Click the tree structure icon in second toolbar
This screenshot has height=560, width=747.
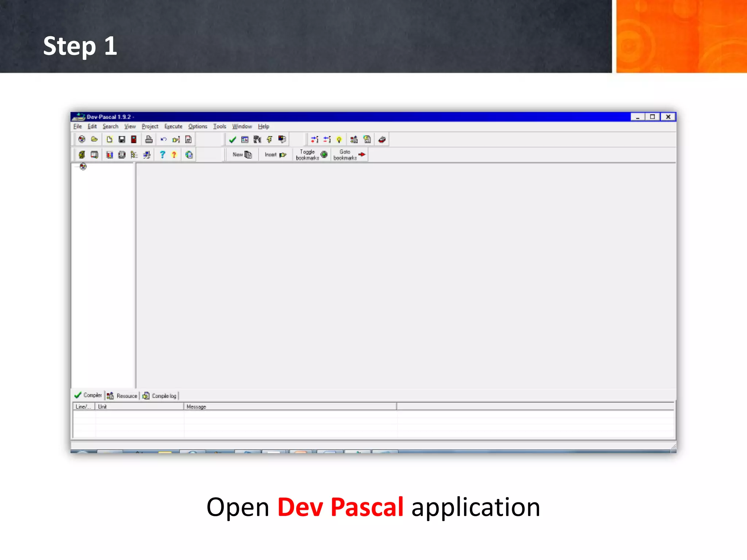[x=134, y=155]
